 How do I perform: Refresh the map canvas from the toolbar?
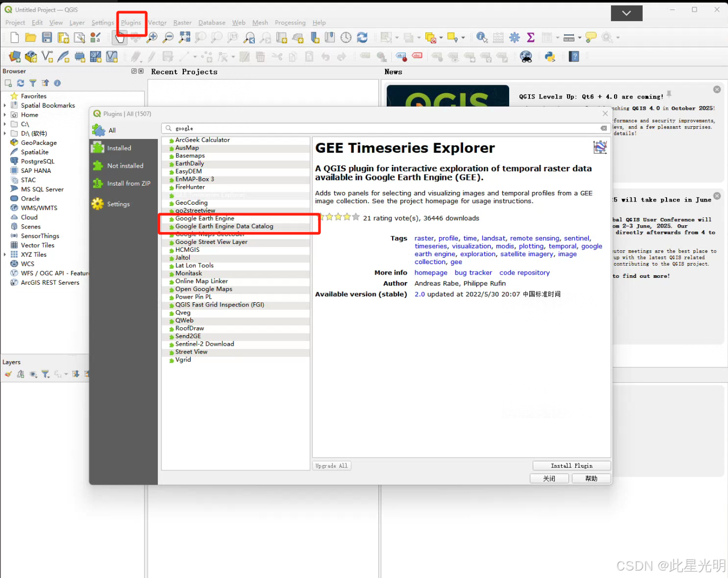[362, 37]
